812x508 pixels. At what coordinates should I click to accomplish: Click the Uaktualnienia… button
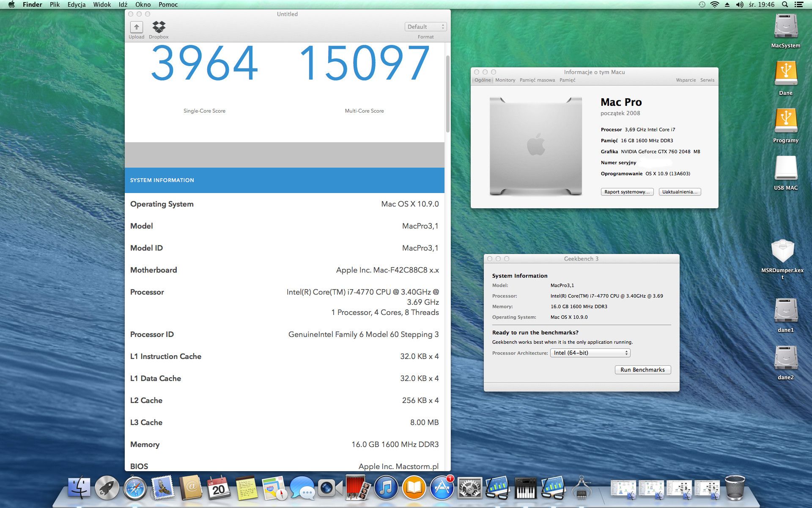pyautogui.click(x=680, y=192)
